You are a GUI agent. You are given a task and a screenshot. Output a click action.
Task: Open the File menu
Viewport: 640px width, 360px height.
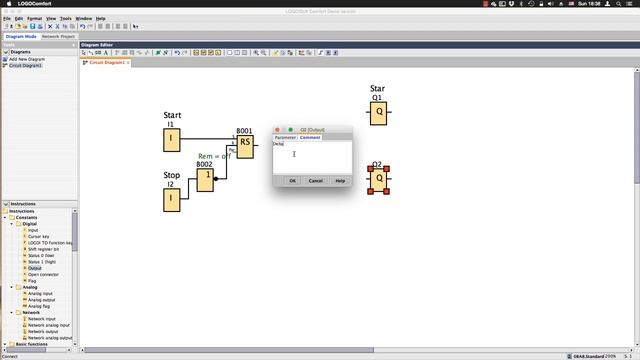7,19
